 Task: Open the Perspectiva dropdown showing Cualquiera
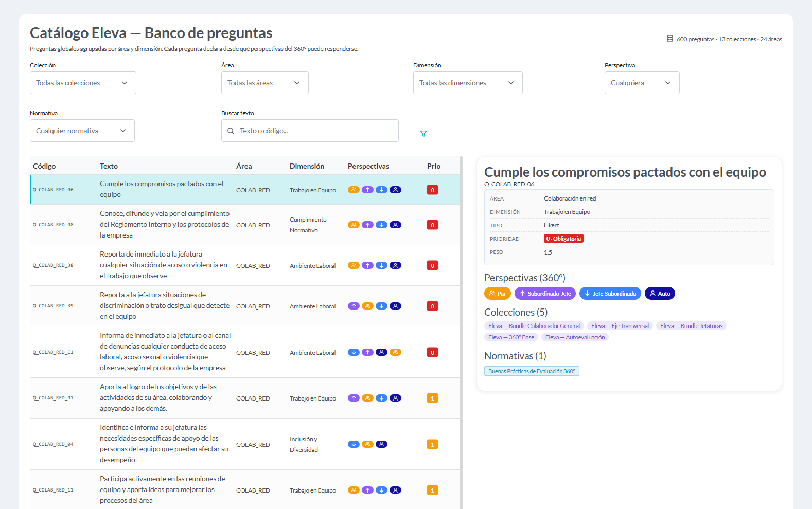coord(642,83)
